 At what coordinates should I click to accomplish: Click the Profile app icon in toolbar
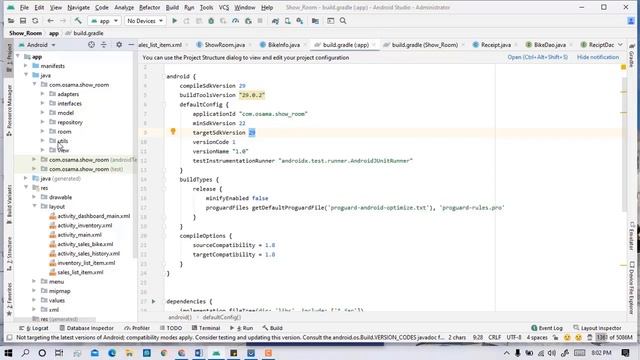click(x=236, y=21)
